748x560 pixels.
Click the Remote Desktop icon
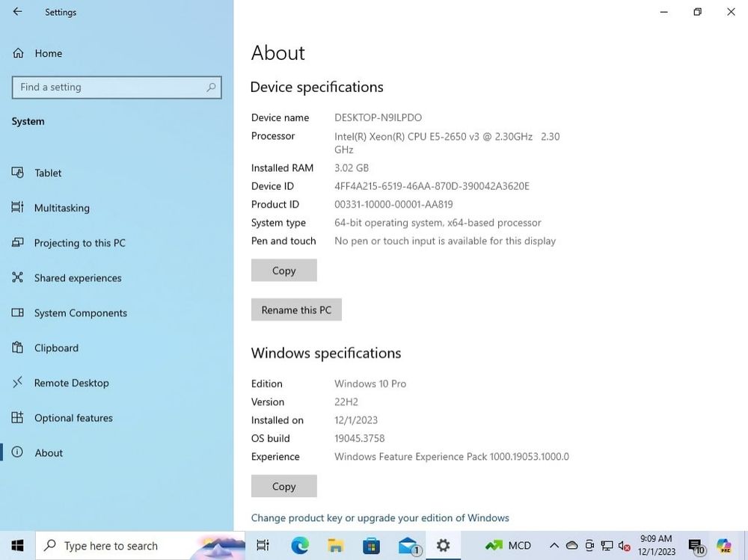[x=18, y=382]
